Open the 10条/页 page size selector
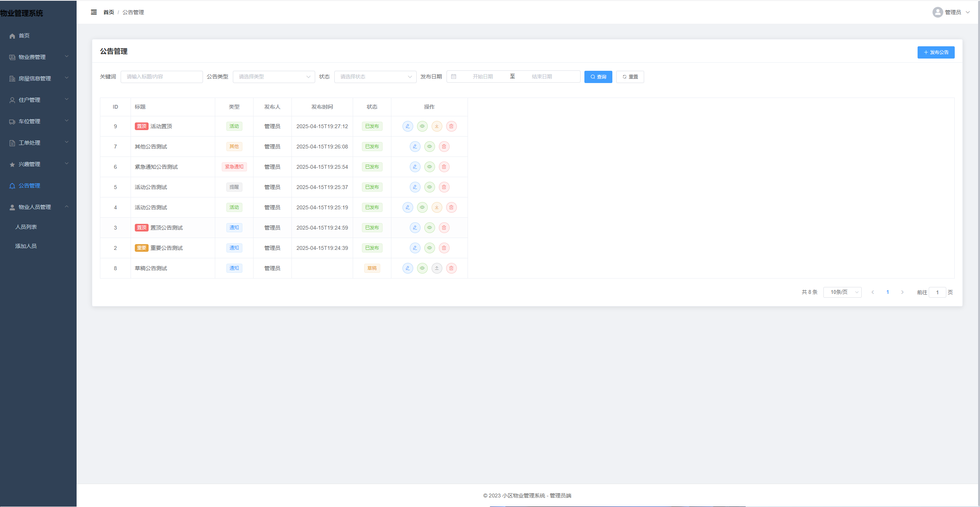The width and height of the screenshot is (980, 507). (842, 292)
